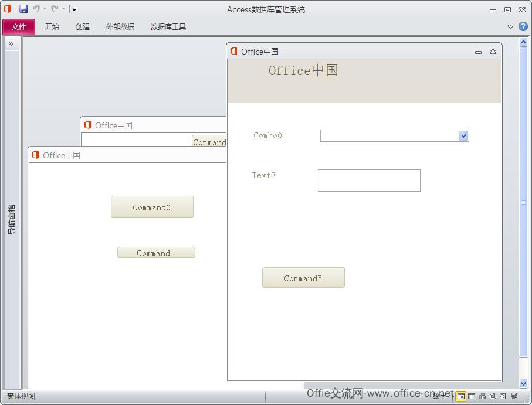Click the Undo arrow icon
The image size is (532, 405).
[x=36, y=9]
